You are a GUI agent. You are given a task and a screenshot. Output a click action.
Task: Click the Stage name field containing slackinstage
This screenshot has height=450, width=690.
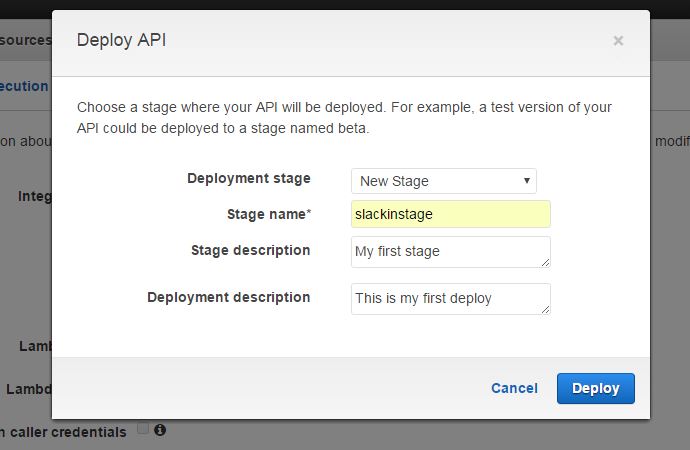pyautogui.click(x=450, y=214)
